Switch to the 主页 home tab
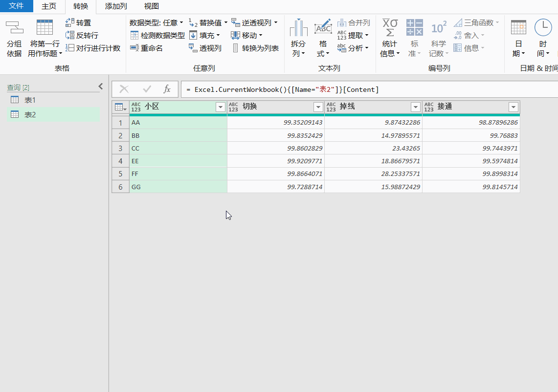 (x=49, y=6)
